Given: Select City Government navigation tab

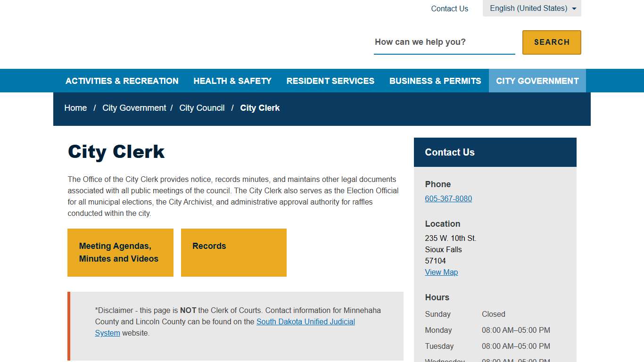Looking at the screenshot, I should [537, 81].
